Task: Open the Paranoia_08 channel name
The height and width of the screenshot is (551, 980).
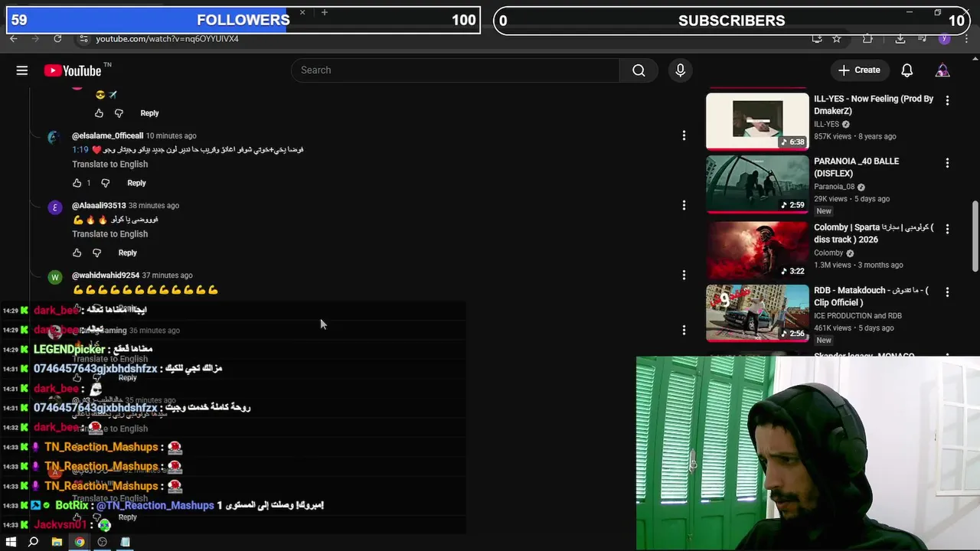Action: tap(834, 187)
